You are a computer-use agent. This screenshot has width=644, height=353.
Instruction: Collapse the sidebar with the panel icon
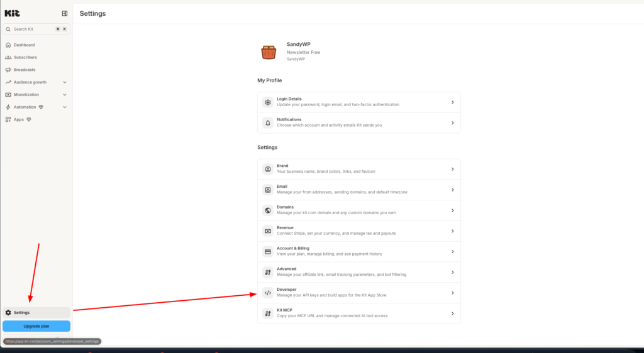(x=65, y=13)
